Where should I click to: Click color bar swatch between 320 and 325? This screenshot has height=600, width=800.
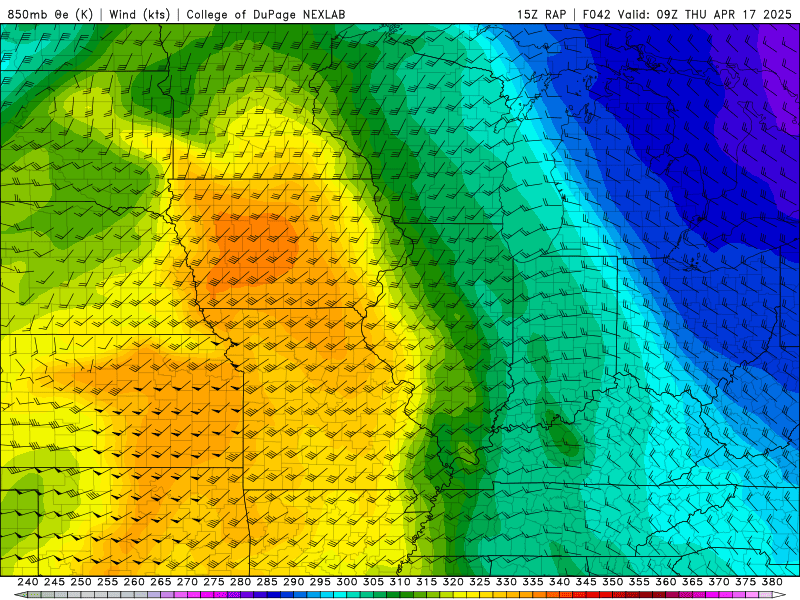click(466, 595)
